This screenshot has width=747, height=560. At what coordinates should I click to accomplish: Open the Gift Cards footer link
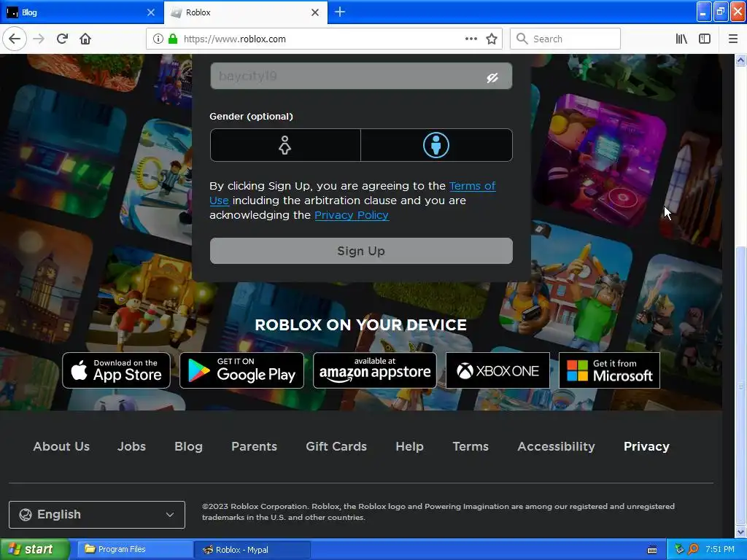[336, 447]
